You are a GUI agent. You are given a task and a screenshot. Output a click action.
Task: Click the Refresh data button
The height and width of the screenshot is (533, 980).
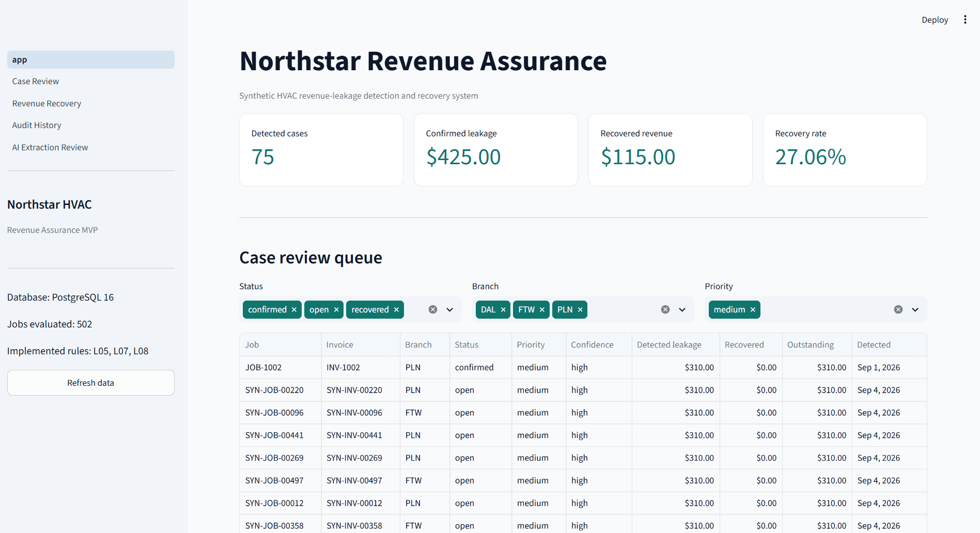(91, 383)
